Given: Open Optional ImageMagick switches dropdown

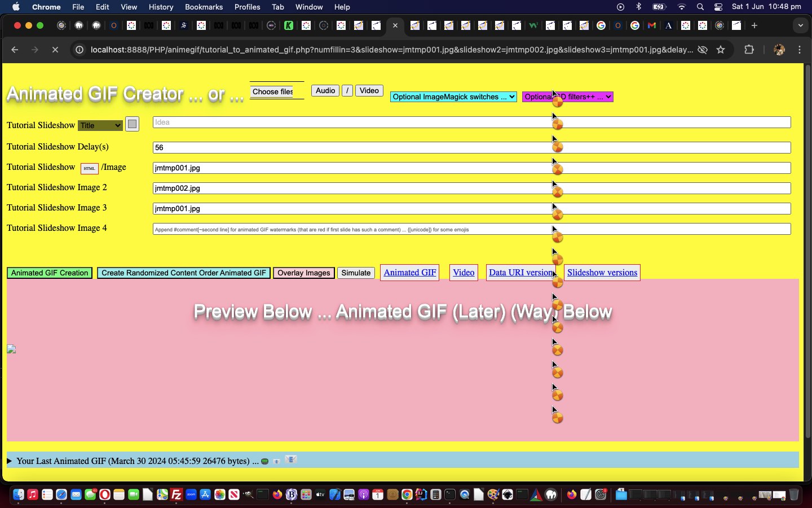Looking at the screenshot, I should pos(453,97).
